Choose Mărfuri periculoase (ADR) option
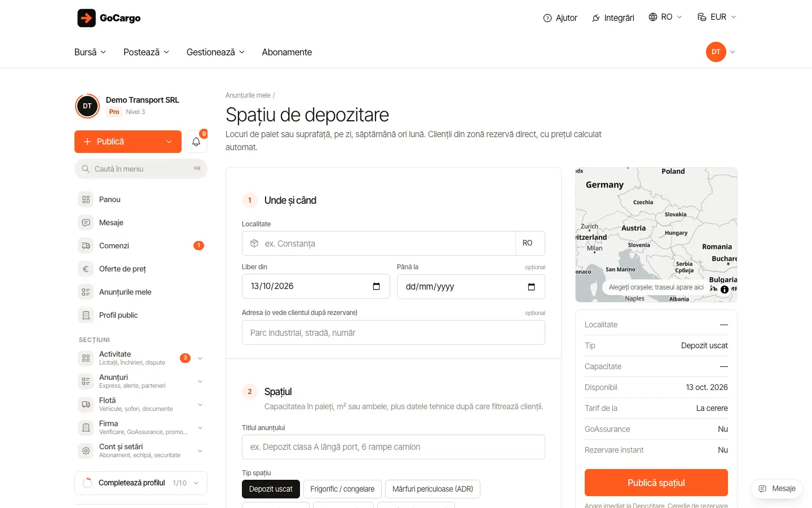The image size is (812, 508). click(433, 489)
